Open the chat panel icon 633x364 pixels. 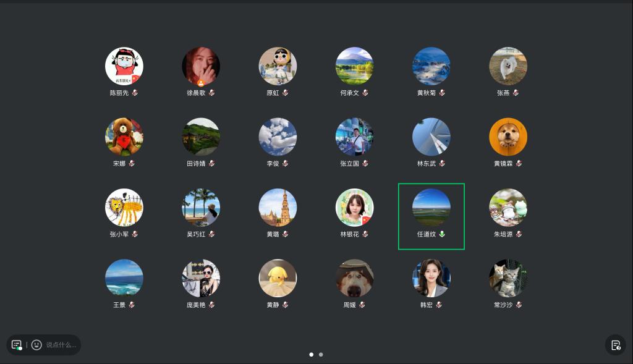pos(17,345)
